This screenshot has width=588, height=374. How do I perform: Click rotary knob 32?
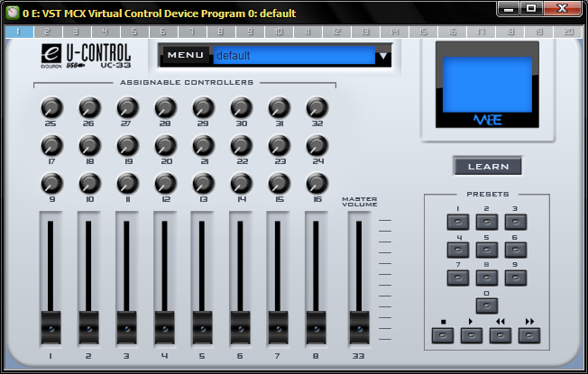(x=317, y=107)
